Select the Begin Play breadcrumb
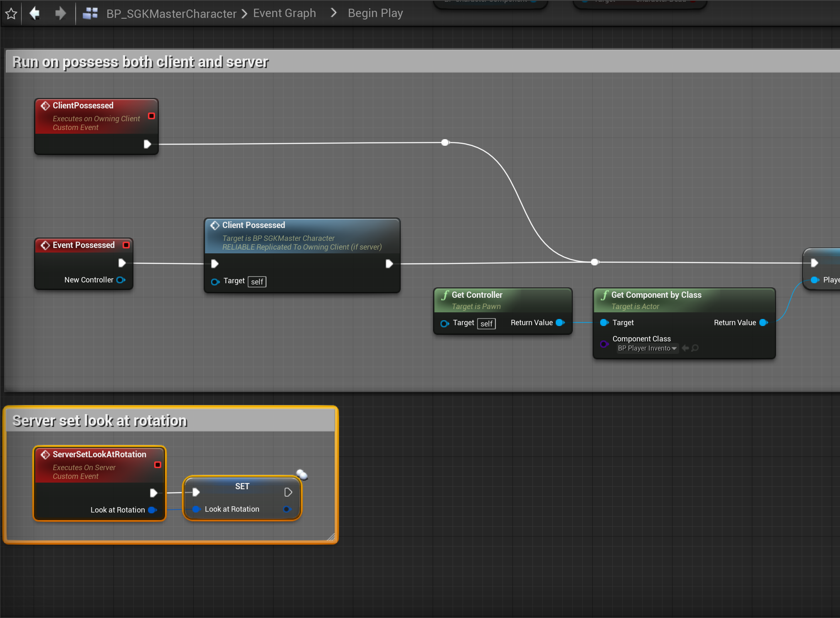 (x=375, y=13)
